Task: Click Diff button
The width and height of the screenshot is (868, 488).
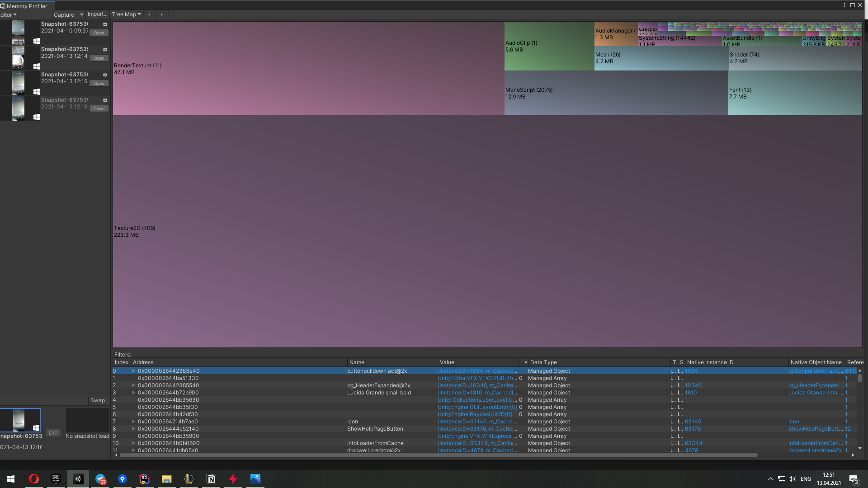Action: (x=53, y=432)
